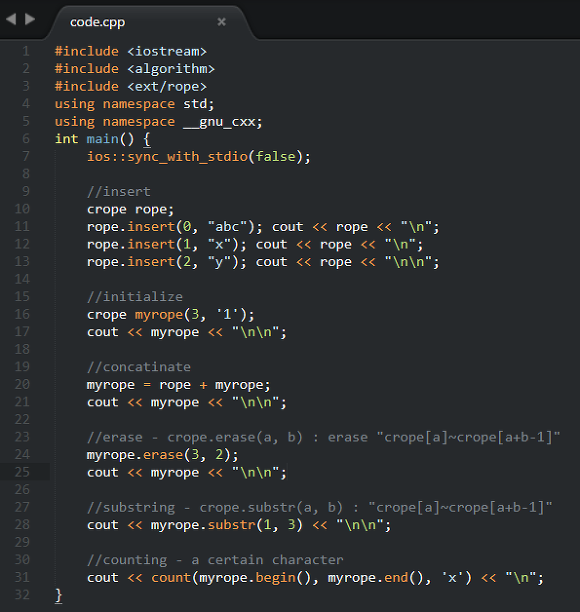This screenshot has width=580, height=612.
Task: Click the right tab navigation arrow
Action: click(x=30, y=19)
